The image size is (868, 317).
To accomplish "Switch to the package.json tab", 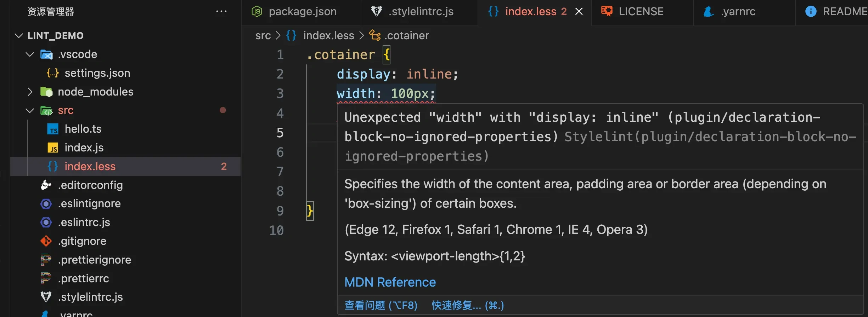I will [x=302, y=12].
